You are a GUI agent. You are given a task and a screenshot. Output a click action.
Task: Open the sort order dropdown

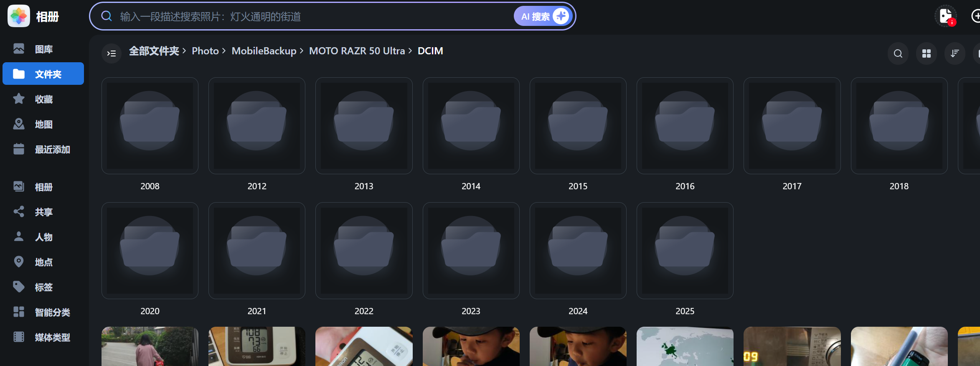pyautogui.click(x=955, y=53)
